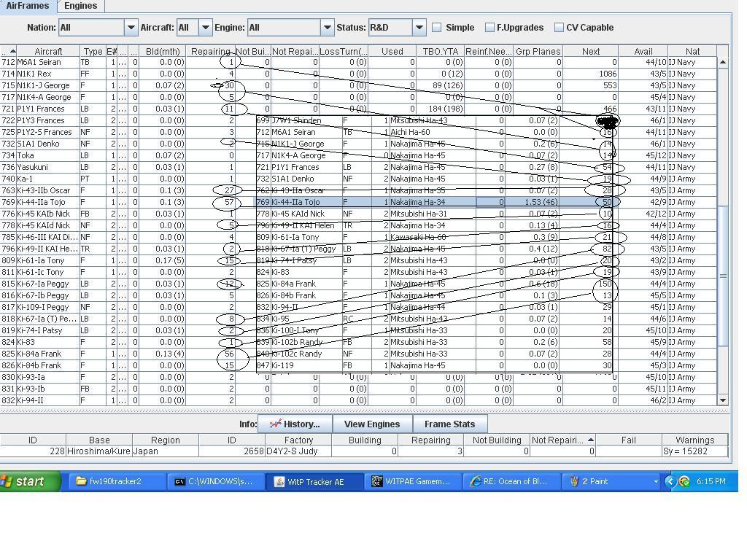Sort lower table by Not Repairing header
Viewport: 747px width, 560px height.
562,440
